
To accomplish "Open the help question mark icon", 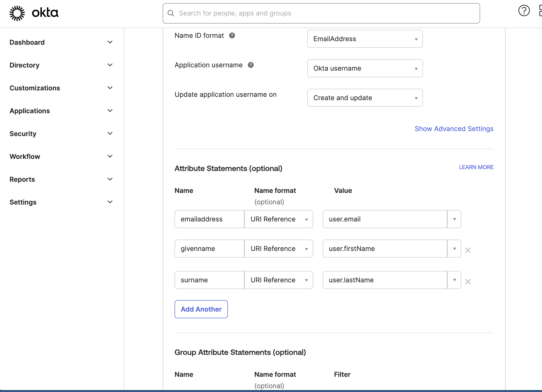I will [524, 10].
